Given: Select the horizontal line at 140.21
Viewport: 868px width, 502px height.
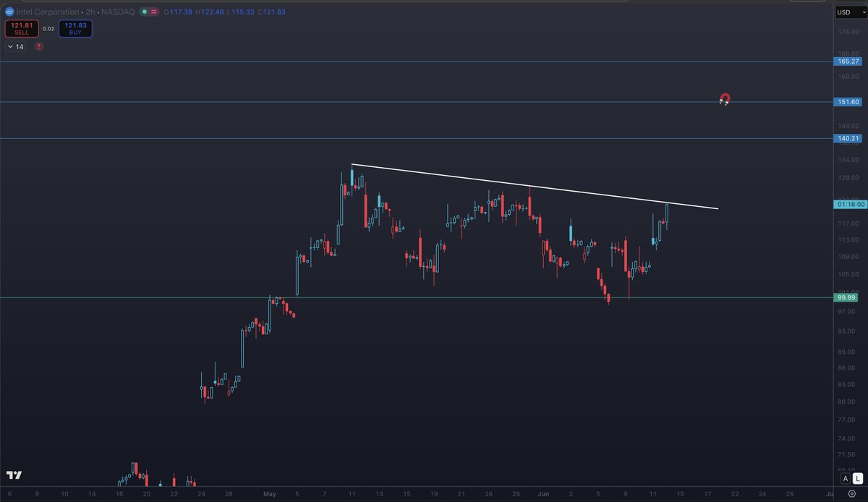Looking at the screenshot, I should pyautogui.click(x=416, y=138).
